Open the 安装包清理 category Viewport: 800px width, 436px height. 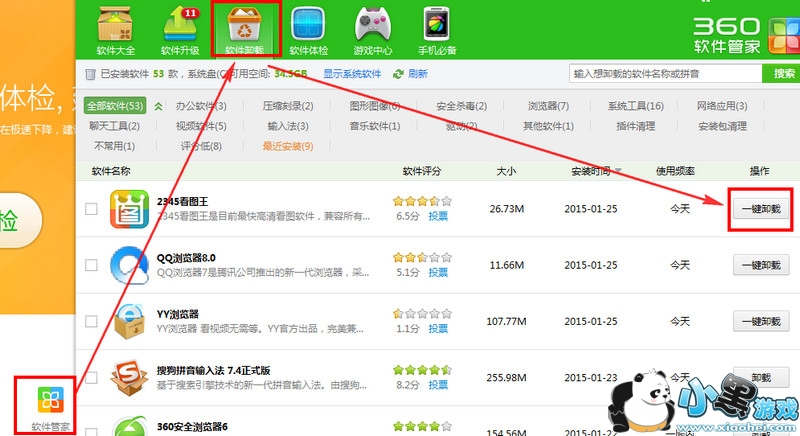point(722,126)
